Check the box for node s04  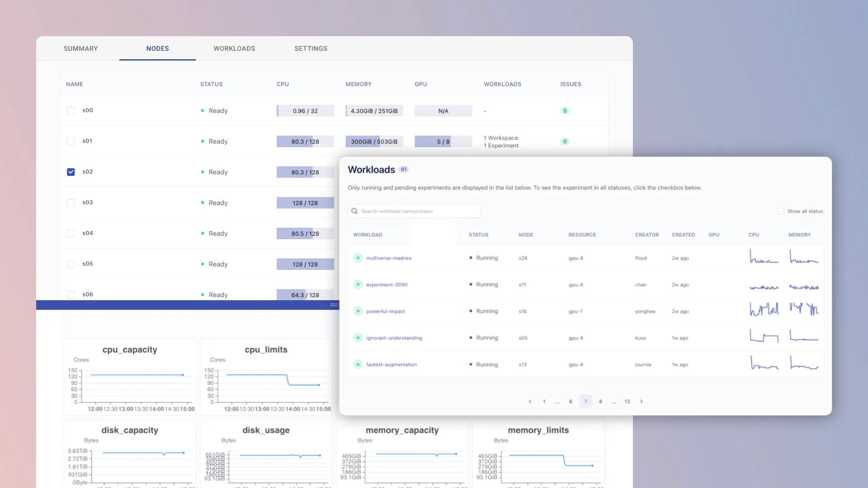click(71, 234)
